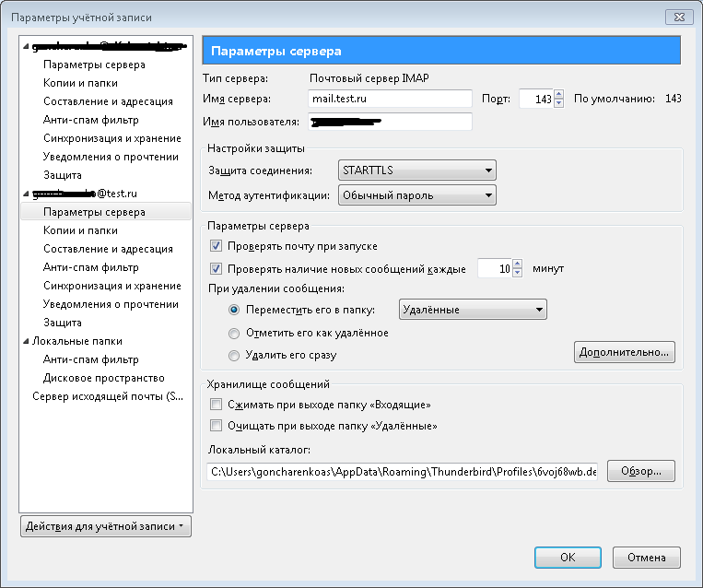Open Действия для учётной записи menu
703x588 pixels.
coord(105,526)
